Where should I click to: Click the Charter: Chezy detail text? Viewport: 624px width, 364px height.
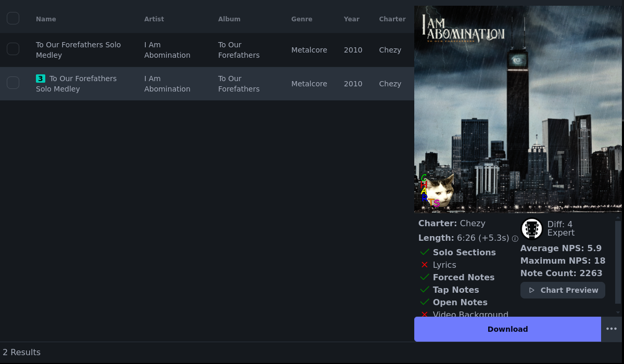pos(452,224)
